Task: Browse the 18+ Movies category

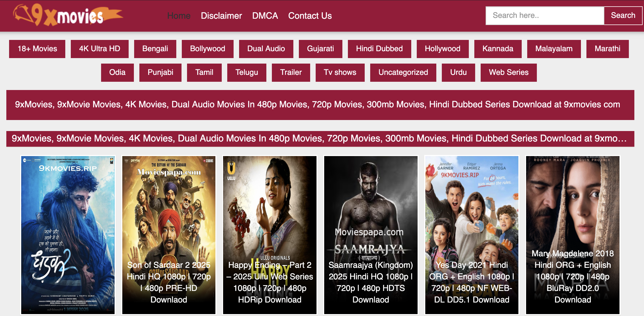Action: tap(37, 49)
